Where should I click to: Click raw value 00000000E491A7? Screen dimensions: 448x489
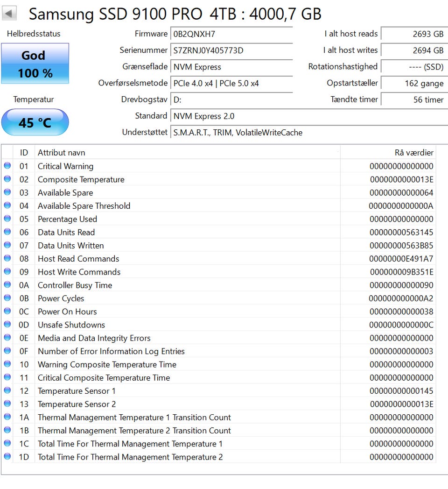point(401,259)
